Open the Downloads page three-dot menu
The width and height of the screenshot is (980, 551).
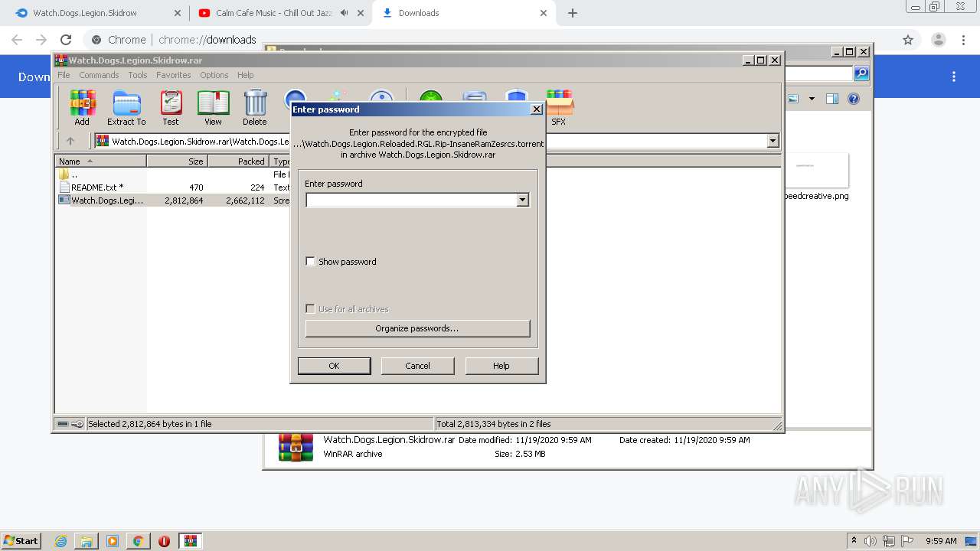(954, 77)
